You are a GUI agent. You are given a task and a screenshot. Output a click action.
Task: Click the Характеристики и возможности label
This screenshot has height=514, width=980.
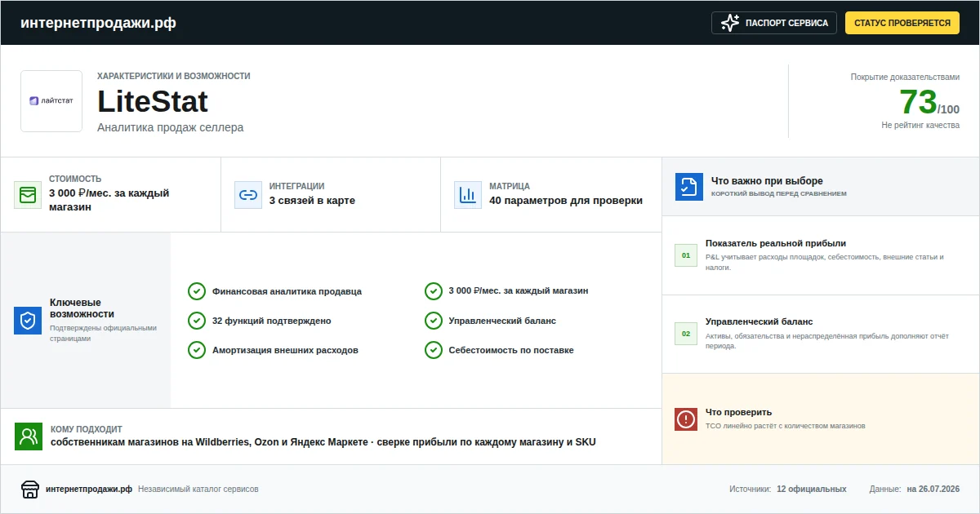point(174,76)
